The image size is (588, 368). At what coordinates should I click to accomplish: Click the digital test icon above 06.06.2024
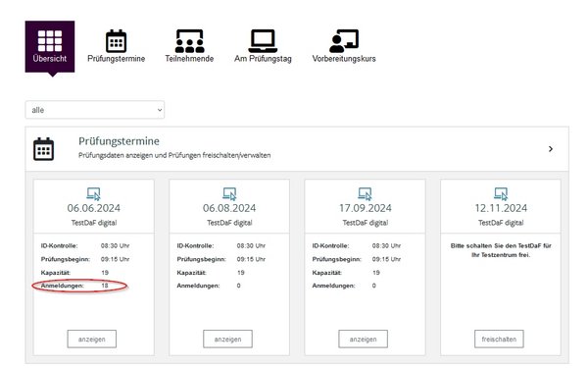tap(94, 193)
